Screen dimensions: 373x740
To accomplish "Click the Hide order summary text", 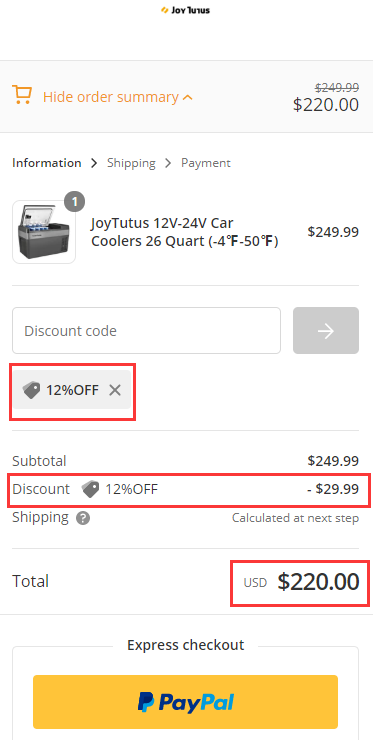I will click(110, 97).
